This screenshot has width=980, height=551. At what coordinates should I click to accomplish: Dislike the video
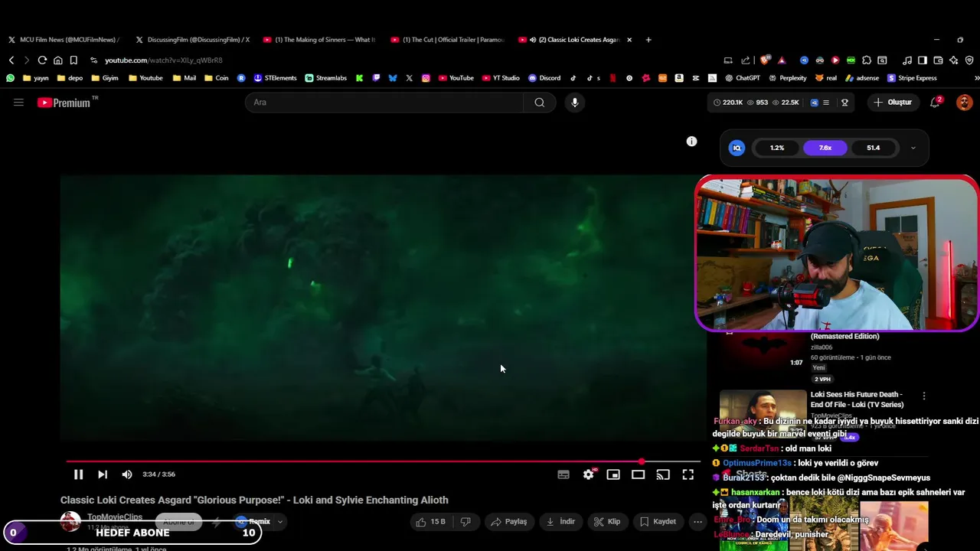(465, 522)
